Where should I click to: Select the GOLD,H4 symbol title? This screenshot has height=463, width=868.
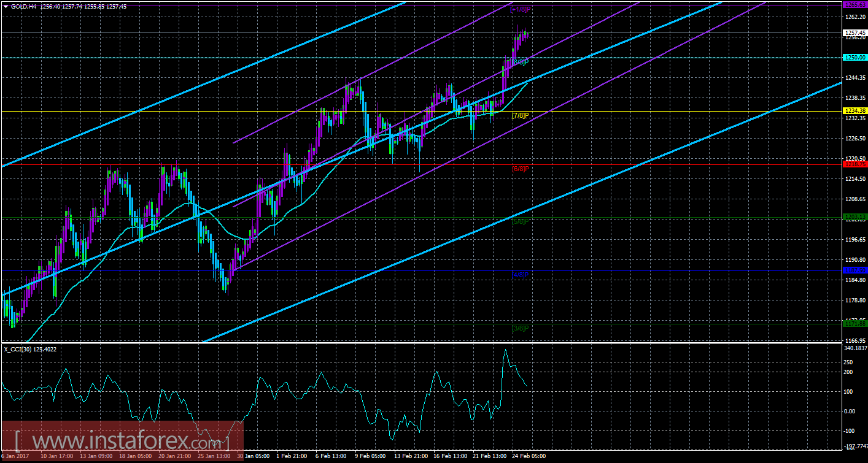[24, 6]
